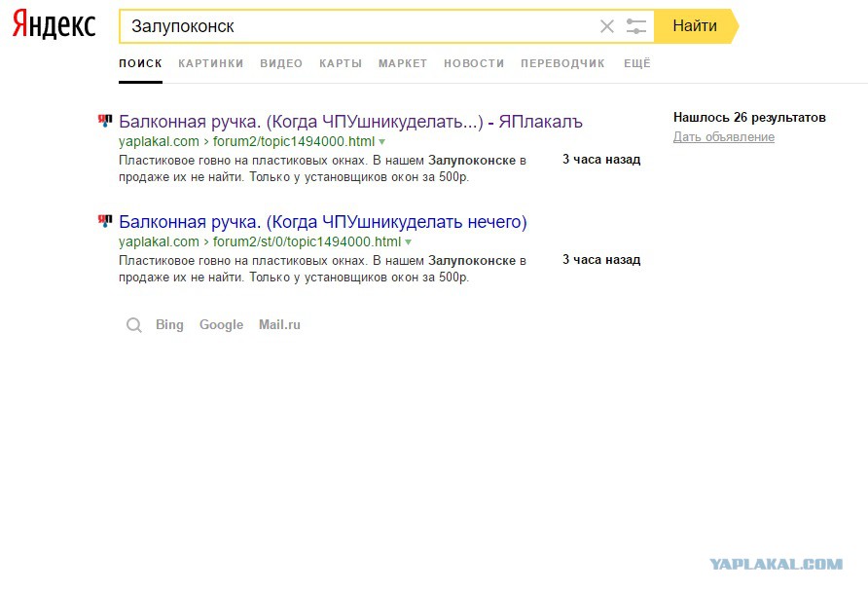Click the forum2/st/0/topic1494000.html path link

307,241
